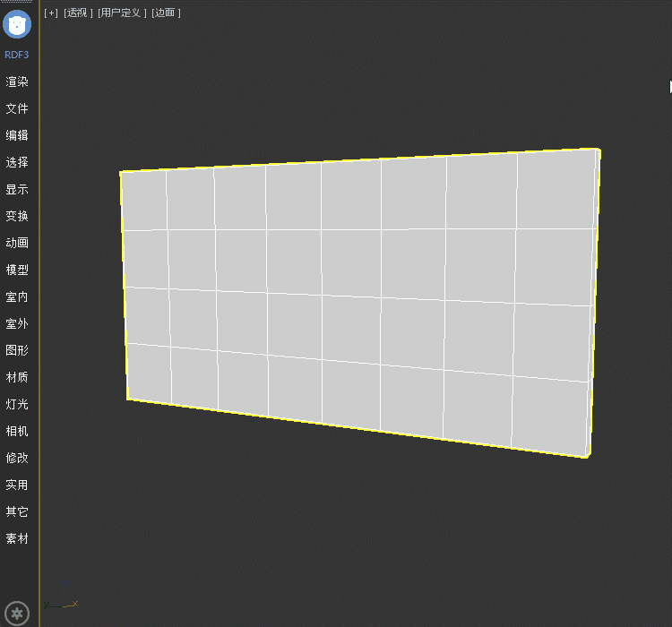
Task: Open the 素材 sidebar menu
Action: pos(17,538)
